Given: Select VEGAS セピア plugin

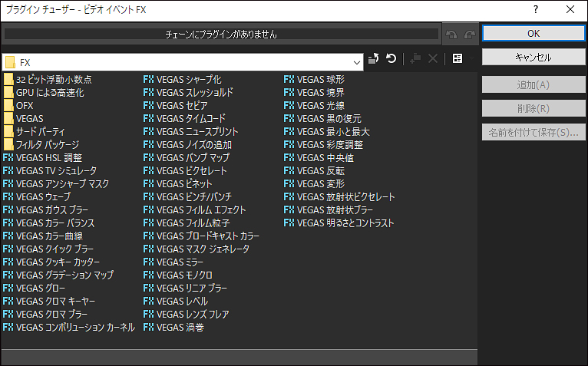Looking at the screenshot, I should coord(176,106).
